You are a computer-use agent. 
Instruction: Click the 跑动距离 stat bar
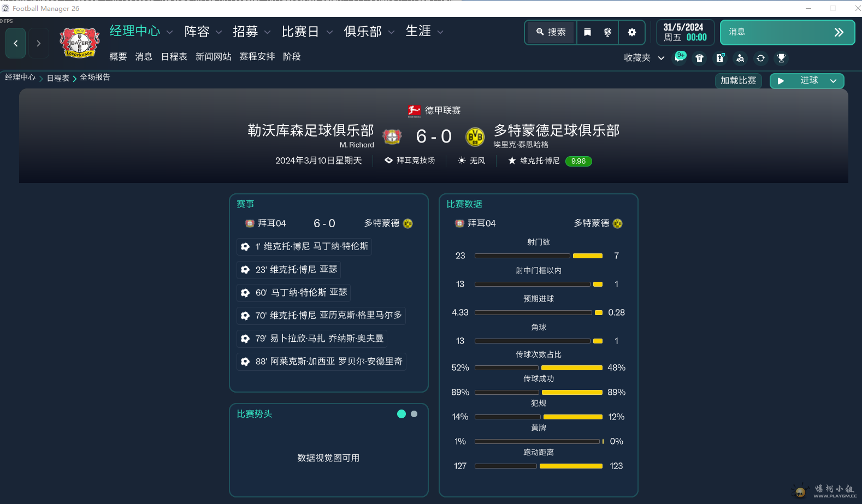click(539, 466)
